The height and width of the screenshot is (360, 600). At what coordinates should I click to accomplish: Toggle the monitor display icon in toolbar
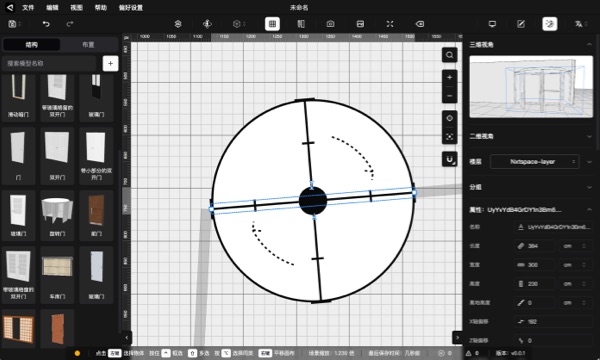pyautogui.click(x=492, y=24)
